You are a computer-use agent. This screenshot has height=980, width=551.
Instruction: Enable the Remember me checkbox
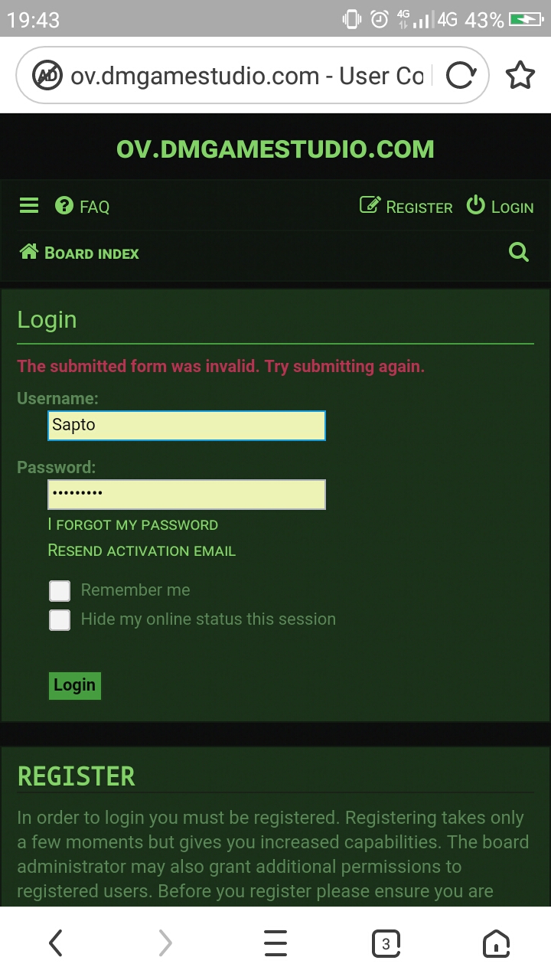59,590
